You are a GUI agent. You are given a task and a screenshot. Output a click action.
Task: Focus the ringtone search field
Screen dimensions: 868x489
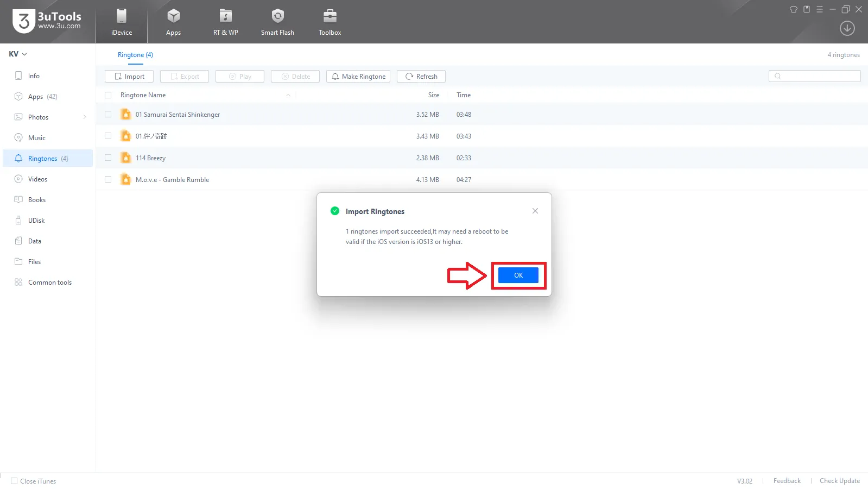click(x=814, y=76)
